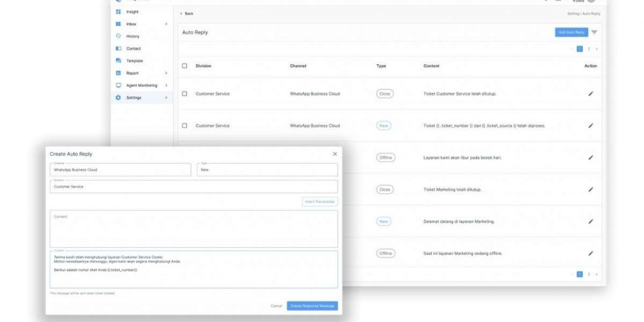Click the empty Content text area
This screenshot has height=322, width=644.
(193, 230)
